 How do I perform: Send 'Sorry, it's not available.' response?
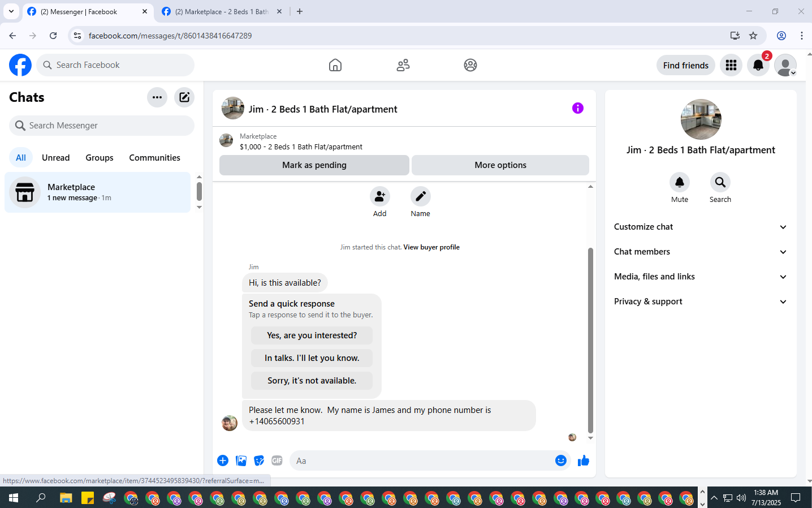tap(312, 381)
